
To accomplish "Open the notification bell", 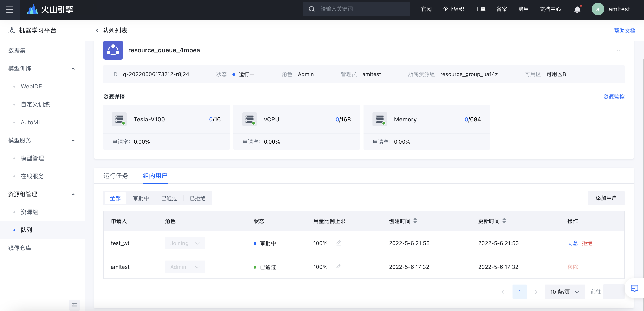I will (x=577, y=10).
